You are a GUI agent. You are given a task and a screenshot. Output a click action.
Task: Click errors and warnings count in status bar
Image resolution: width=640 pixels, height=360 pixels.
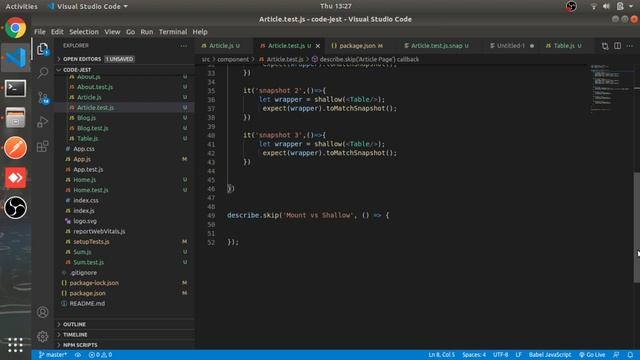[x=100, y=355]
